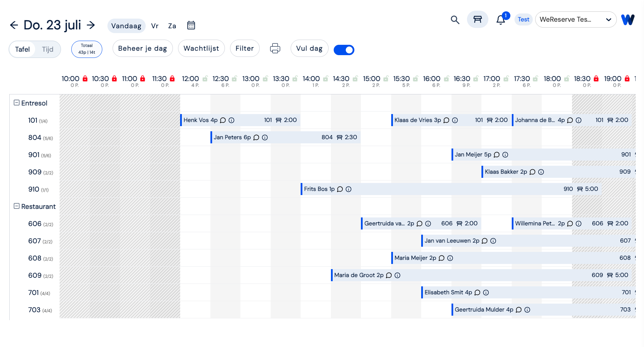Select table 804 row label

(x=41, y=137)
